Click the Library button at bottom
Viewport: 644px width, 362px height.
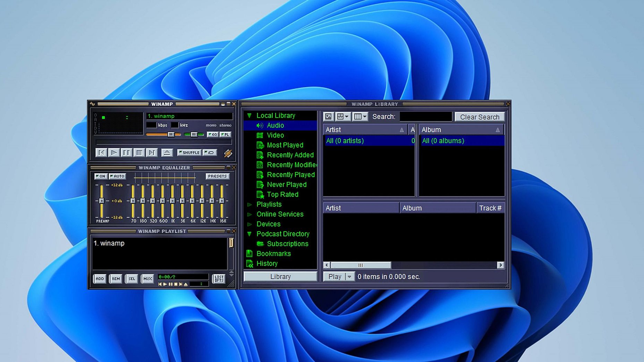(x=280, y=277)
